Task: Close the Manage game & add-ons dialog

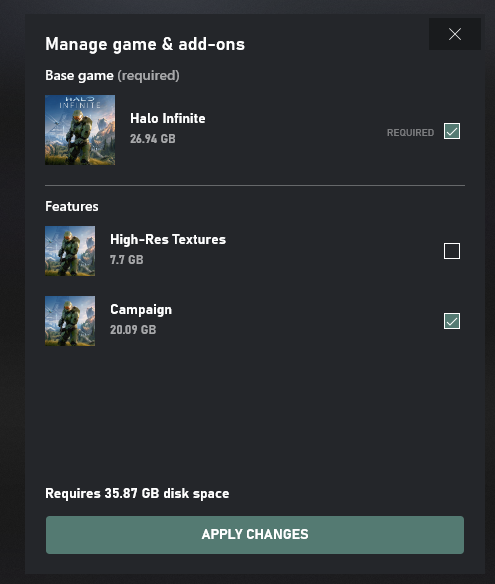Action: pyautogui.click(x=455, y=34)
